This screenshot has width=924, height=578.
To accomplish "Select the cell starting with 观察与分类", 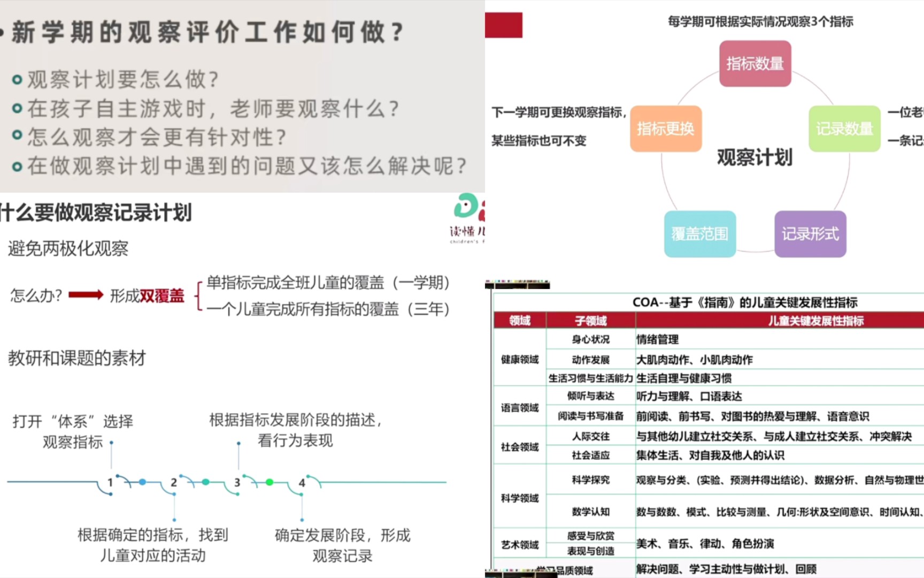I will 780,480.
